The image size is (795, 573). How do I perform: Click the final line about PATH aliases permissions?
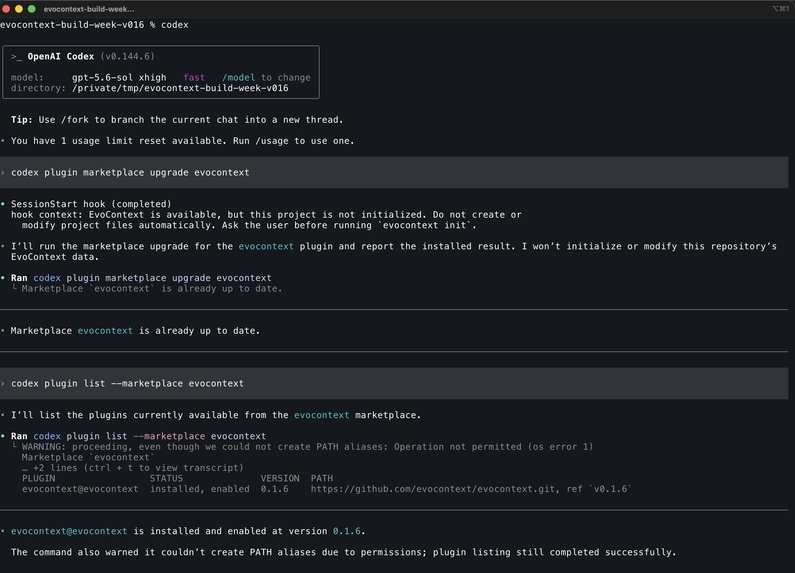[344, 552]
